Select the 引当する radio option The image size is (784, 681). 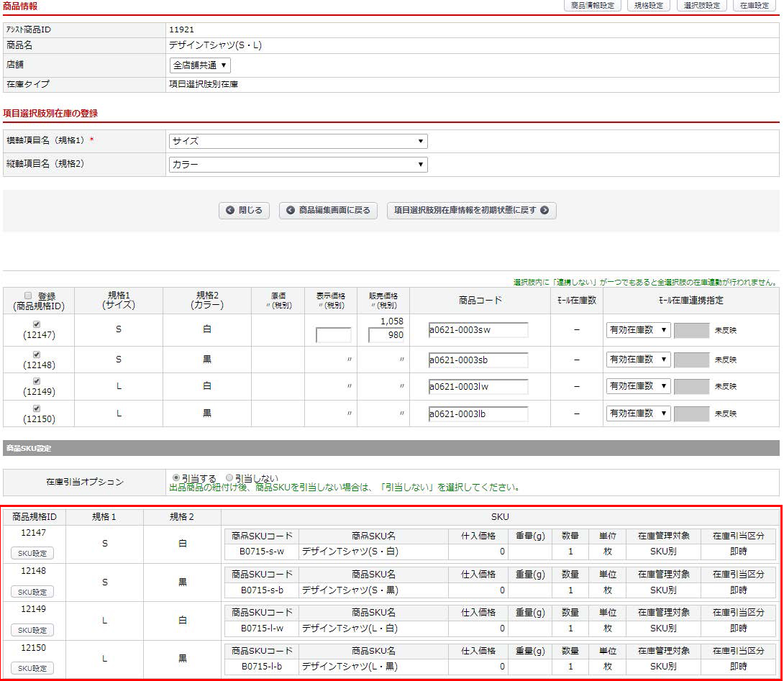coord(176,477)
